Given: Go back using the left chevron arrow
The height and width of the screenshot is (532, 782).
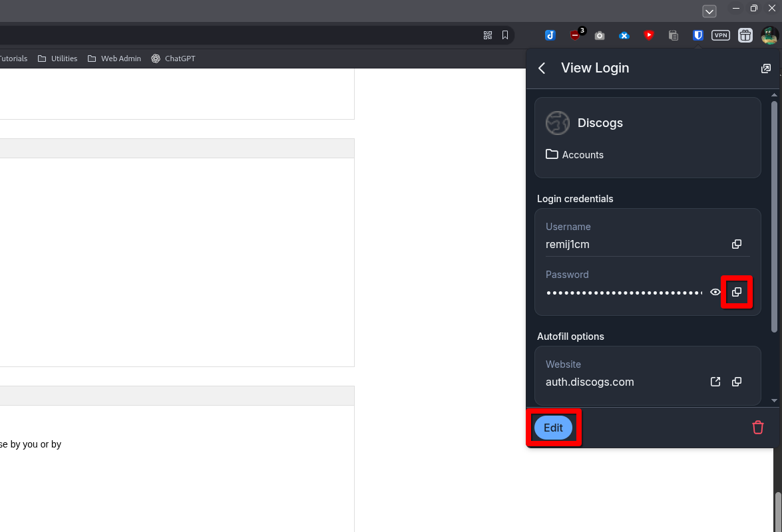Looking at the screenshot, I should tap(542, 68).
